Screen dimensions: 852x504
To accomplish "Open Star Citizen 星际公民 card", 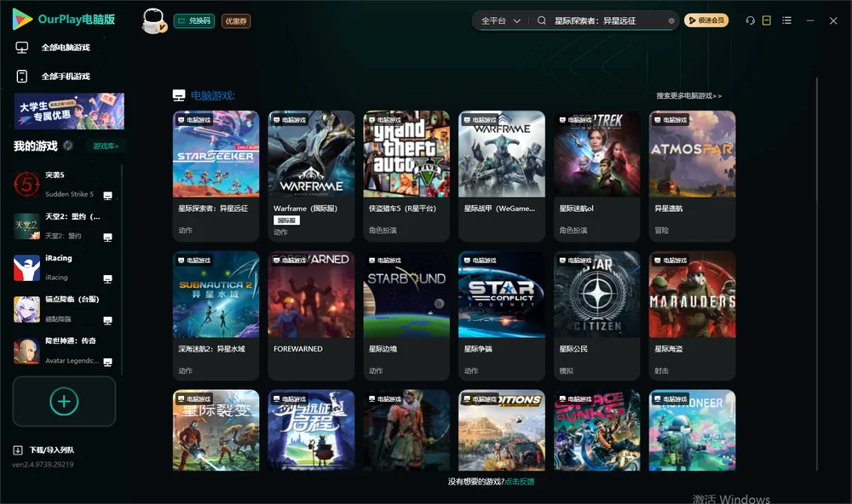I will click(596, 316).
